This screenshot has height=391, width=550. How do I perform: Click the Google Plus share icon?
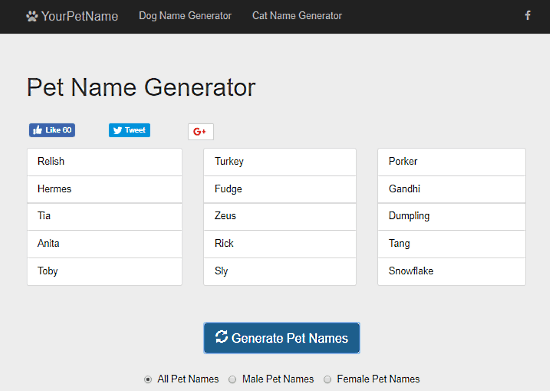pos(201,132)
